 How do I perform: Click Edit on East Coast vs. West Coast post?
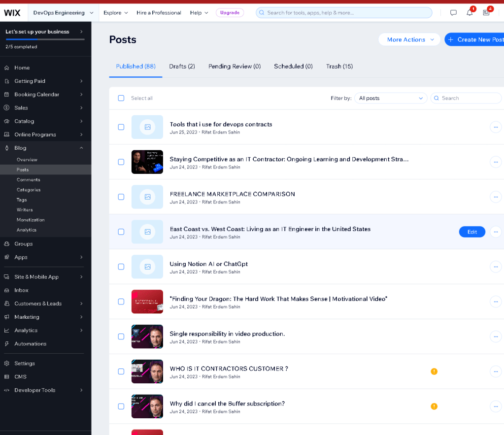coord(472,232)
